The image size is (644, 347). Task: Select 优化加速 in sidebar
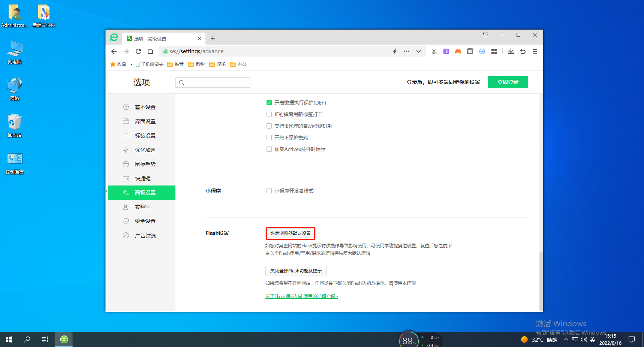(x=142, y=150)
